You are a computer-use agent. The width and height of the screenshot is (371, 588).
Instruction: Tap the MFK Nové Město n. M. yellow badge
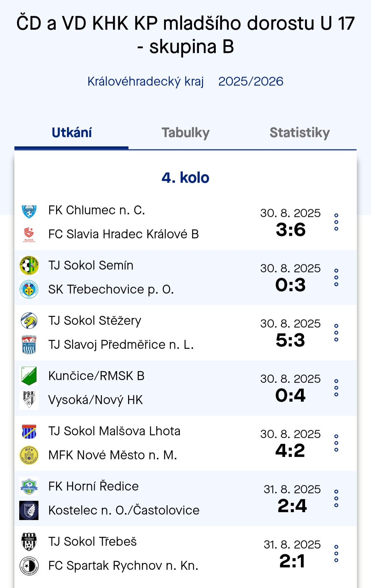pyautogui.click(x=29, y=455)
